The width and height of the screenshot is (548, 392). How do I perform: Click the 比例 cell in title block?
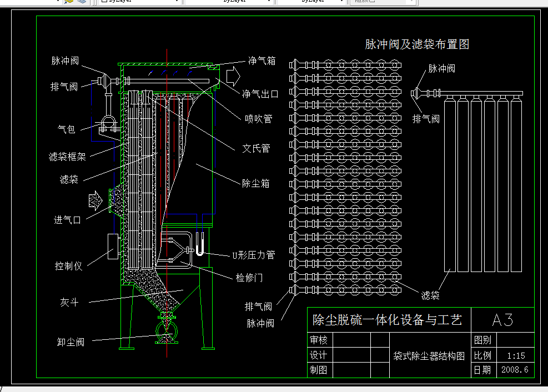(x=482, y=356)
